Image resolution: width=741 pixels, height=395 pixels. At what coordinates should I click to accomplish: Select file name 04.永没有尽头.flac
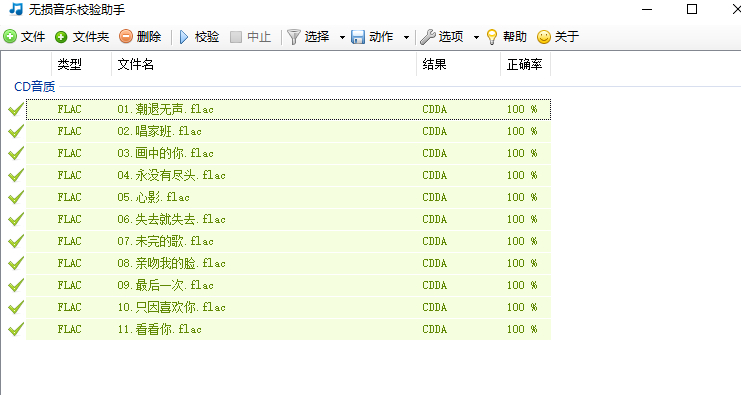pyautogui.click(x=172, y=175)
